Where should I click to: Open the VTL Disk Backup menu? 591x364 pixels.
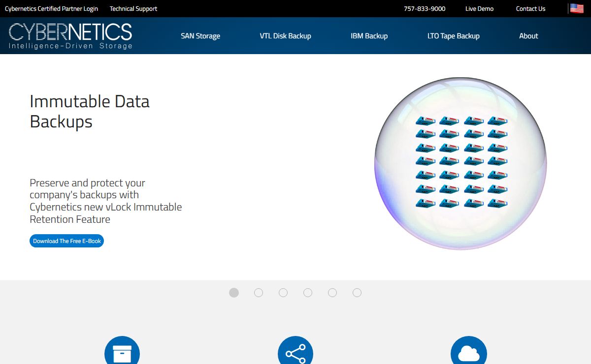(286, 36)
